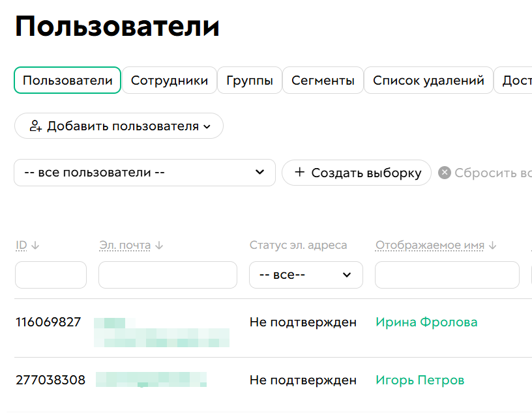The height and width of the screenshot is (413, 532).
Task: Expand the '-- все пользователи --' filter dropdown
Action: pos(144,173)
